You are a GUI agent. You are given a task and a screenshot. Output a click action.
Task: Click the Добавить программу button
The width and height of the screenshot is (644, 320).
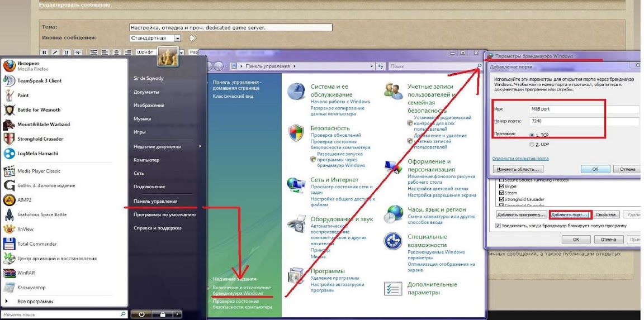(521, 214)
